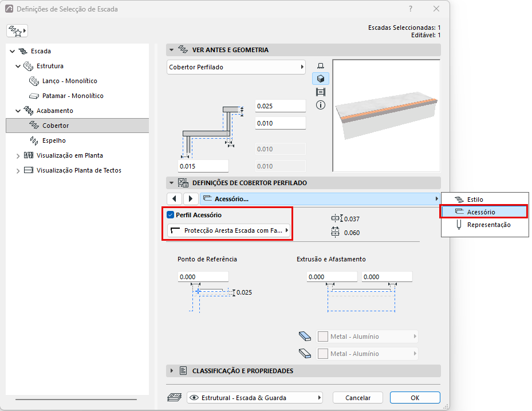Click the 0.015 riser thickness field
The width and height of the screenshot is (532, 411).
(x=203, y=166)
